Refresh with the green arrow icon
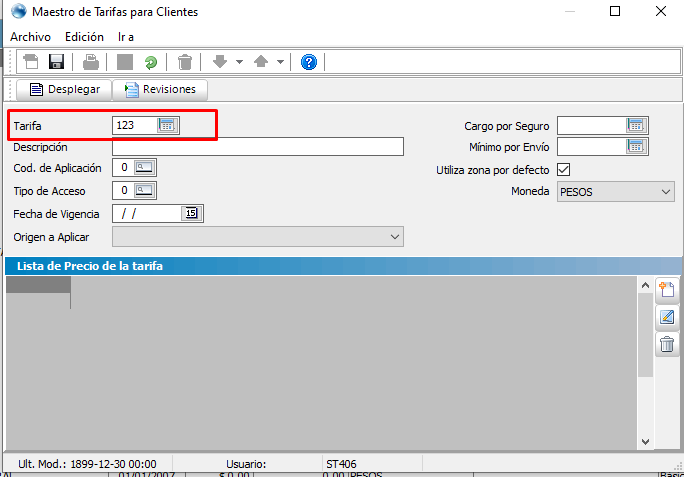 tap(150, 62)
